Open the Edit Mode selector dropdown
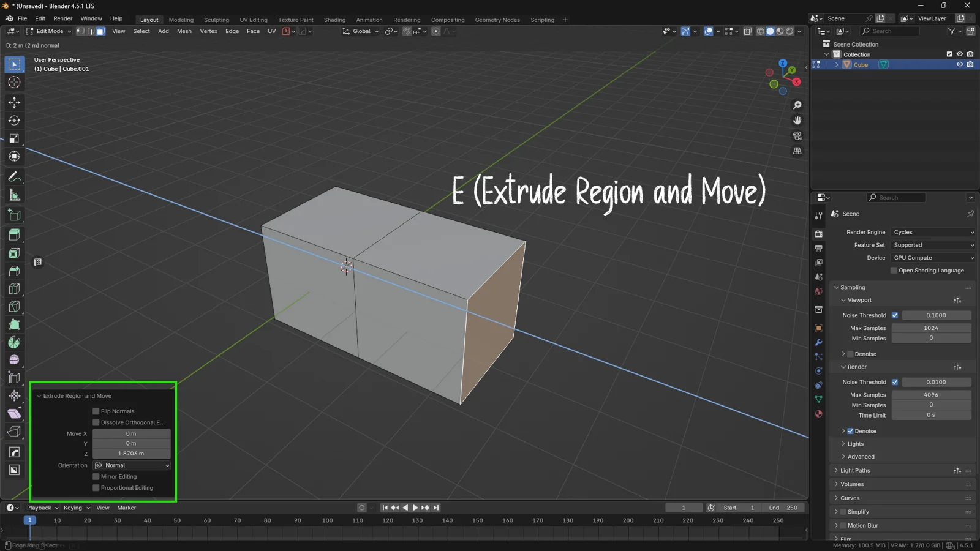The width and height of the screenshot is (980, 551). (48, 31)
